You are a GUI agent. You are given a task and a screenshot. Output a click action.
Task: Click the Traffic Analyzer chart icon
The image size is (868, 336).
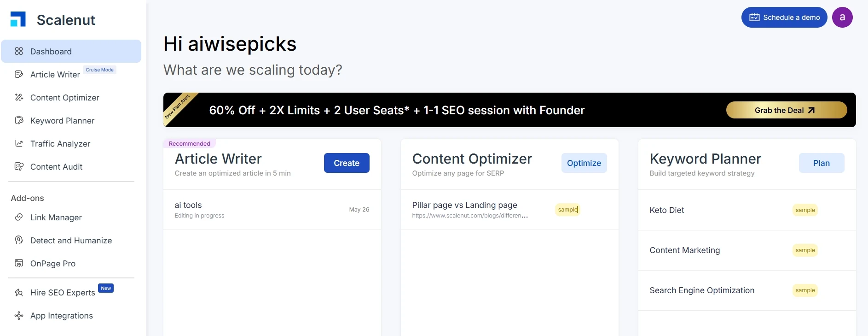pyautogui.click(x=19, y=143)
